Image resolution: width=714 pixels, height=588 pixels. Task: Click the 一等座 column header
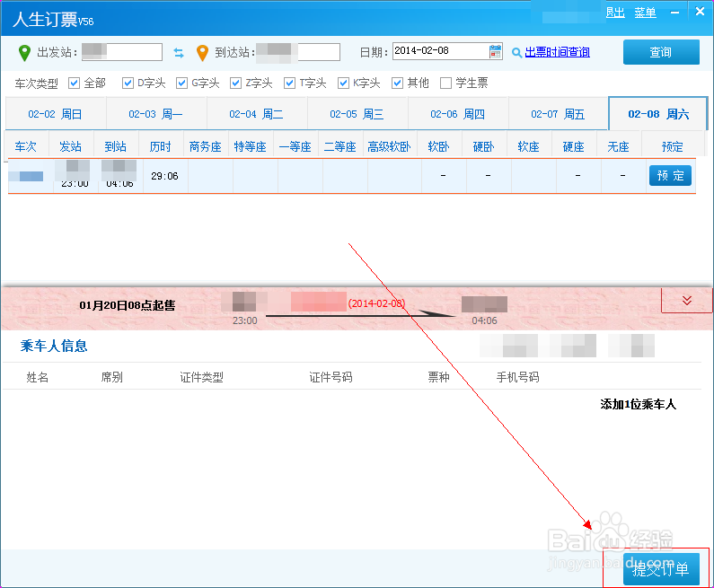click(x=295, y=146)
